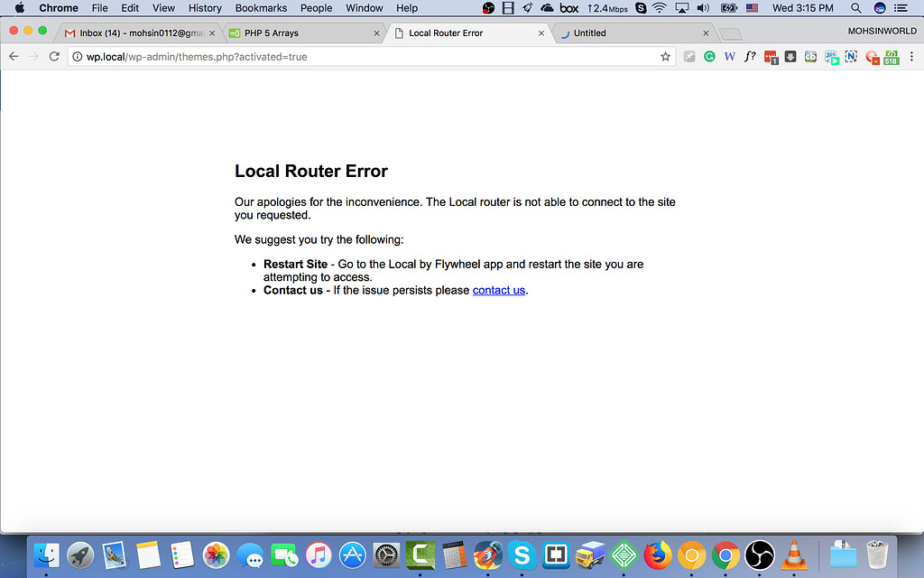Open Skype from the Dock

point(522,555)
